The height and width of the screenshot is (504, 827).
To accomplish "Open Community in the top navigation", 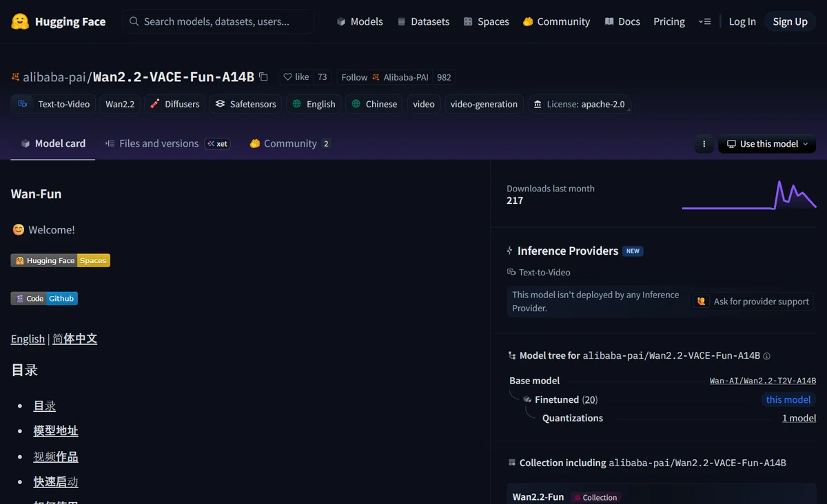I will pos(556,21).
